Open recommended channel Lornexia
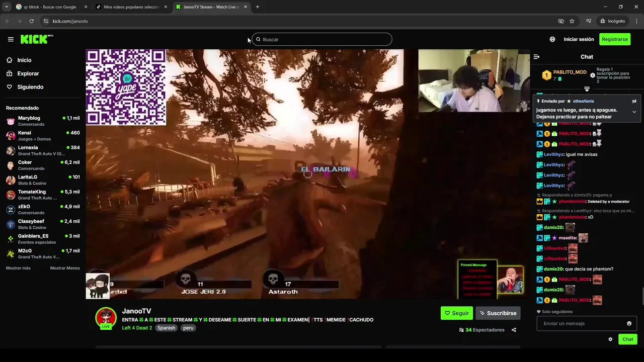The image size is (644, 362). [x=43, y=150]
